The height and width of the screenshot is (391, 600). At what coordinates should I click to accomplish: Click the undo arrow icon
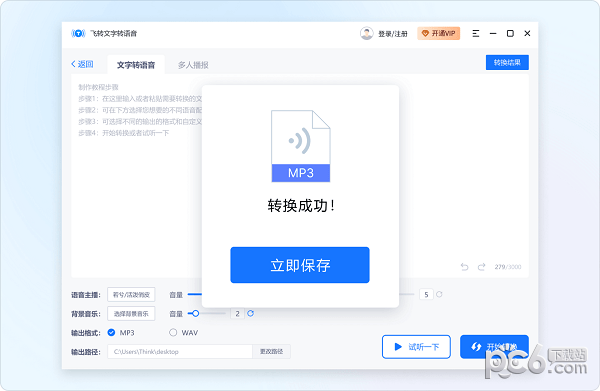(x=464, y=267)
